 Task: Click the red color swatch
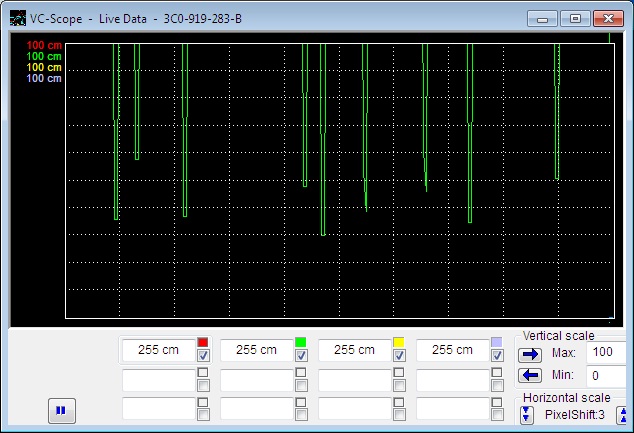tap(203, 342)
